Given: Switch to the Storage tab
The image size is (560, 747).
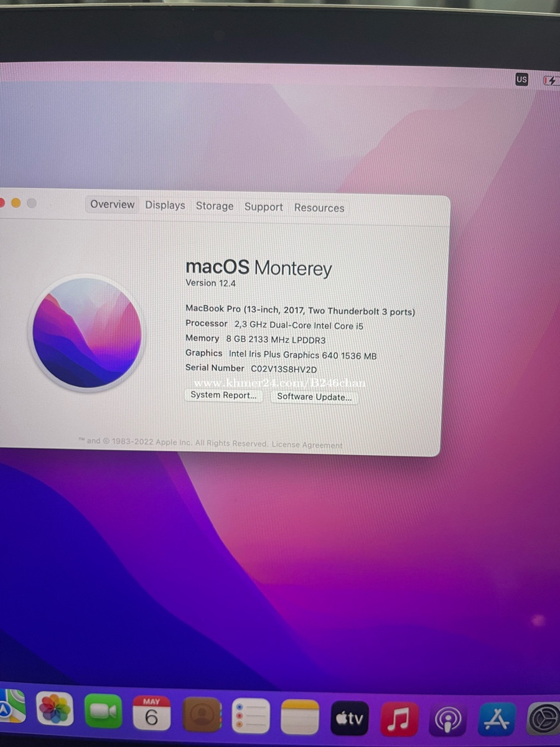Looking at the screenshot, I should tap(215, 206).
